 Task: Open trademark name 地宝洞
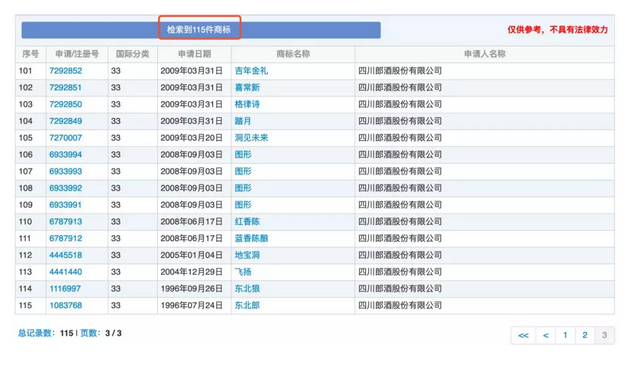(247, 255)
